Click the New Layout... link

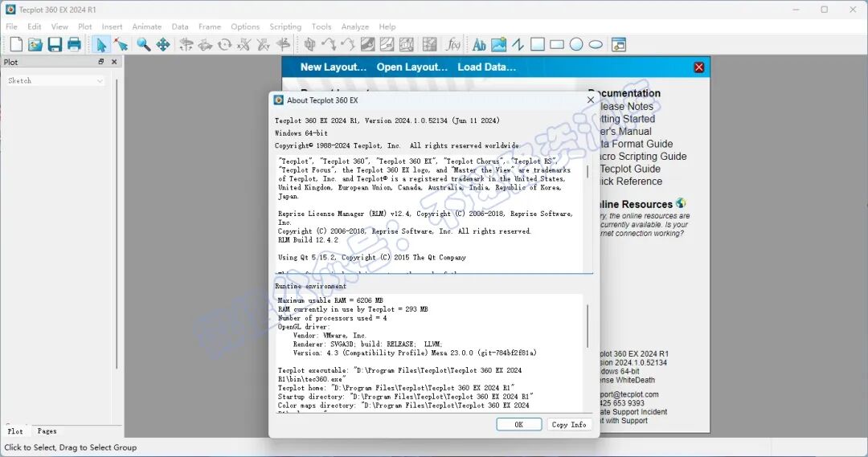pos(334,67)
